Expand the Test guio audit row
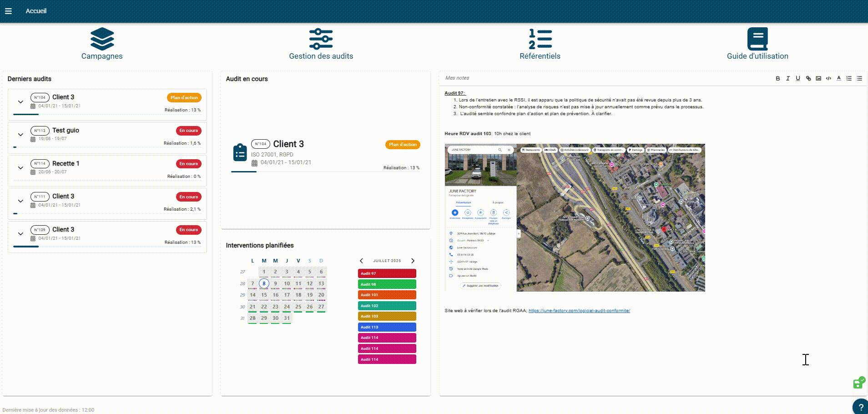The width and height of the screenshot is (868, 414). coord(20,135)
